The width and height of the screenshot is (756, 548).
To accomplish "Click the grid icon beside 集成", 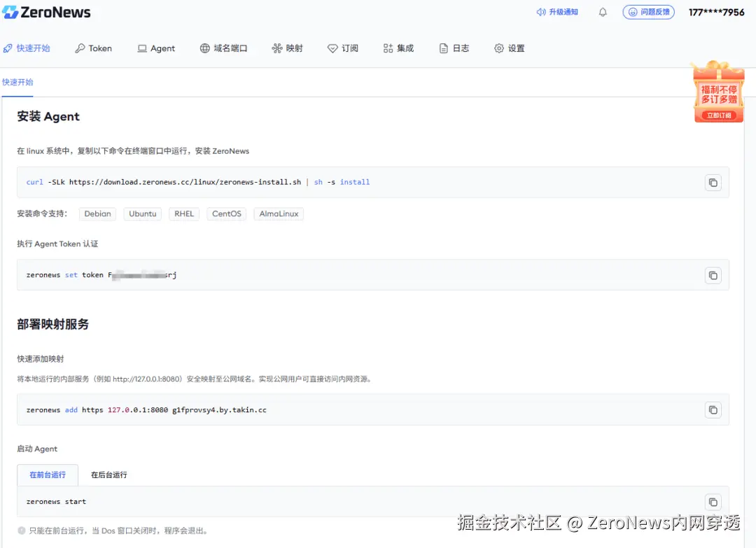I will (388, 48).
